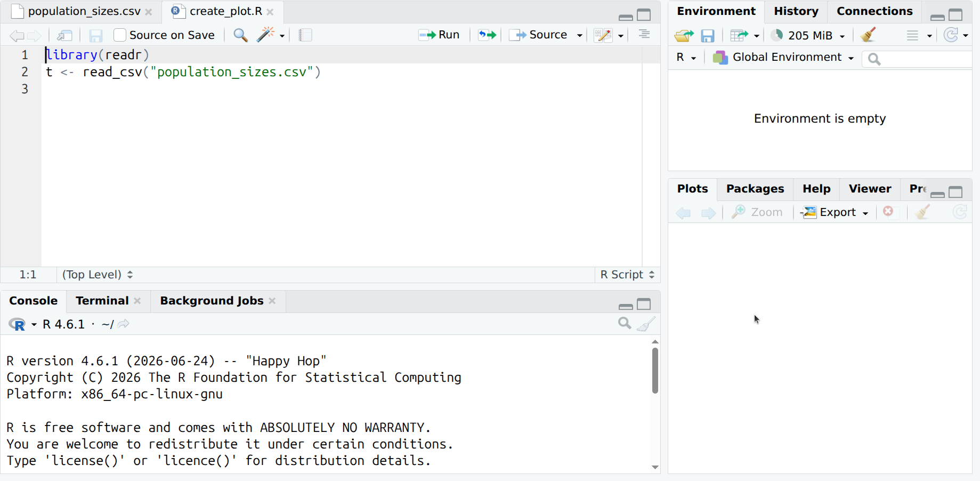The width and height of the screenshot is (980, 481).
Task: Click the console search magnifier icon
Action: [x=625, y=323]
